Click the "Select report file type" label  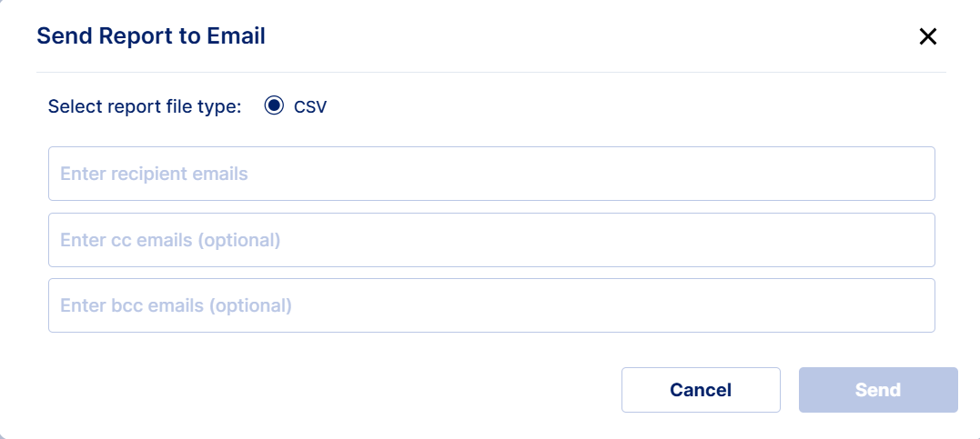145,106
